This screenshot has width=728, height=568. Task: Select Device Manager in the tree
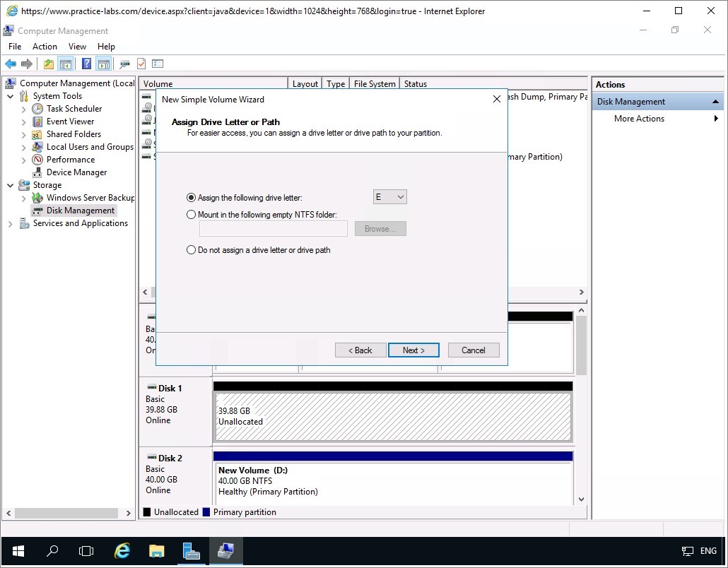point(76,172)
